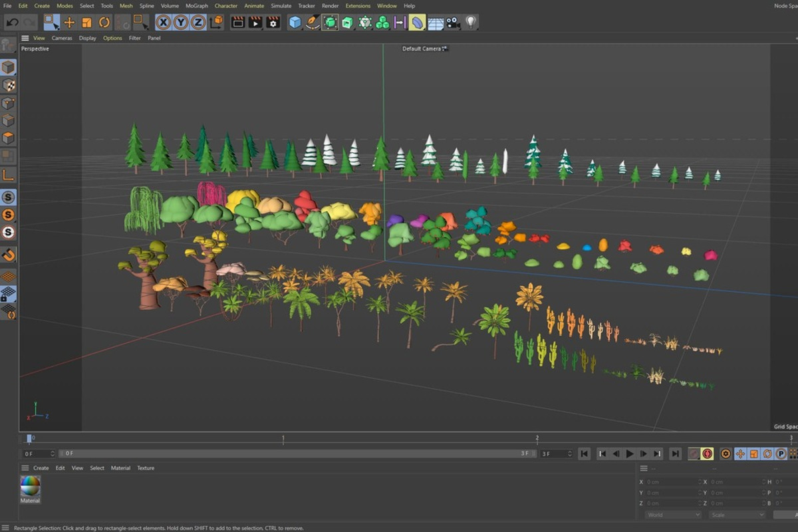Toggle Z-axis lock
This screenshot has height=532, width=798.
tap(198, 23)
